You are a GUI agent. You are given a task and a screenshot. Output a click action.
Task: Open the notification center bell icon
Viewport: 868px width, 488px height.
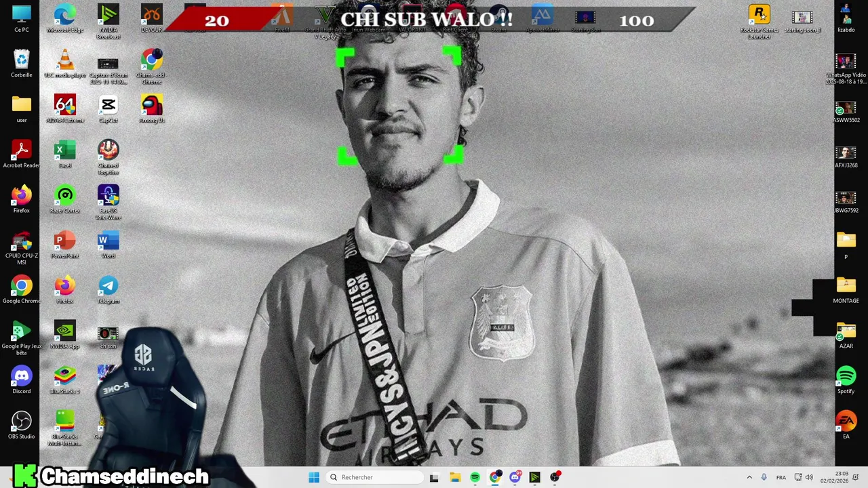[x=856, y=477]
